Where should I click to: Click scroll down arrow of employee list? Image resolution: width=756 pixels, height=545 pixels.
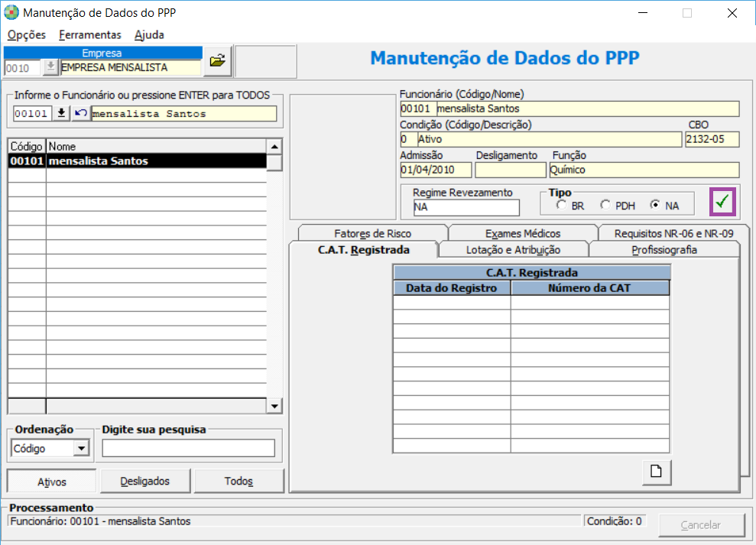(x=274, y=406)
